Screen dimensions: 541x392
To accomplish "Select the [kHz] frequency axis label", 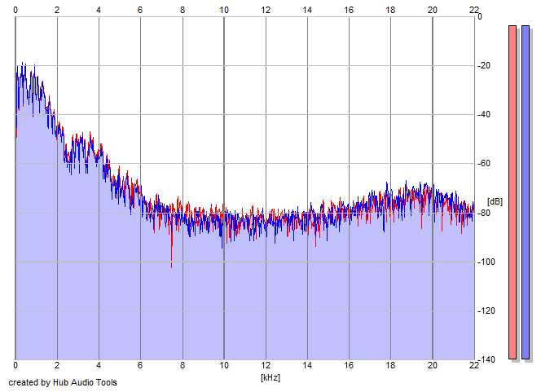I will pos(270,377).
